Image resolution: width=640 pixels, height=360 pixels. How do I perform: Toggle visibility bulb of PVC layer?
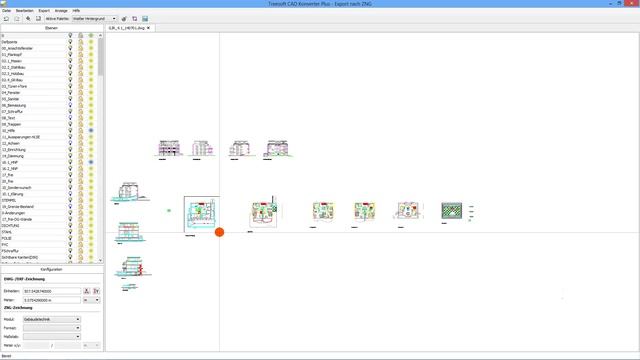70,244
